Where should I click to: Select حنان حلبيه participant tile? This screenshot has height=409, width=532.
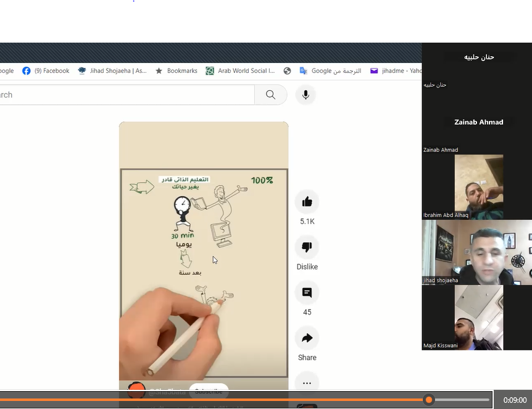coord(476,66)
